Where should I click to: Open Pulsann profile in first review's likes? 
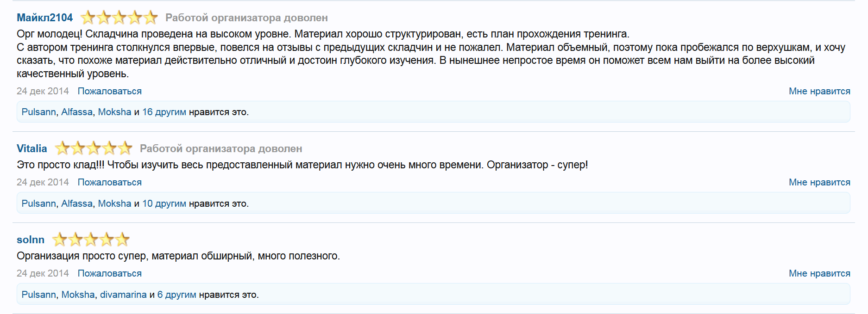point(38,112)
